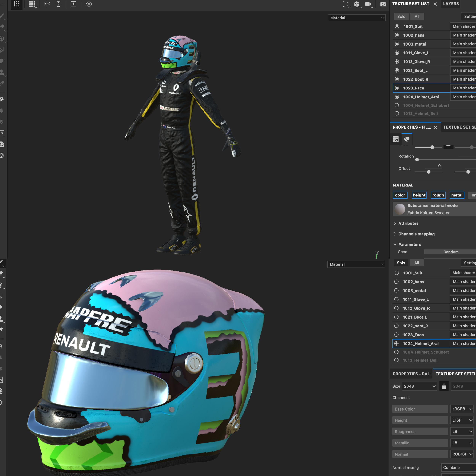Open the fill settings icon in Properties
Image resolution: width=476 pixels, height=476 pixels.
[395, 139]
